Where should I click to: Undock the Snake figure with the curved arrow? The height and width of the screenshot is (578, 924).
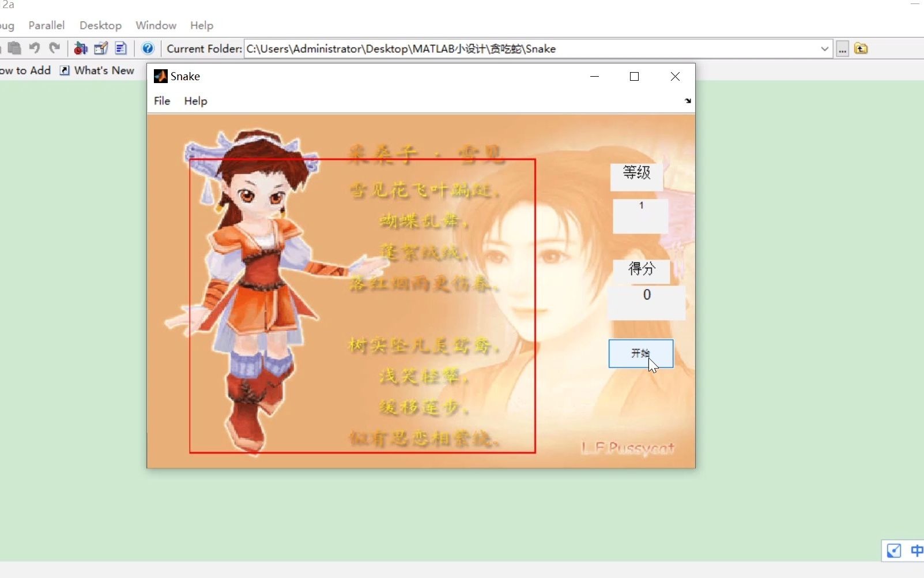688,101
